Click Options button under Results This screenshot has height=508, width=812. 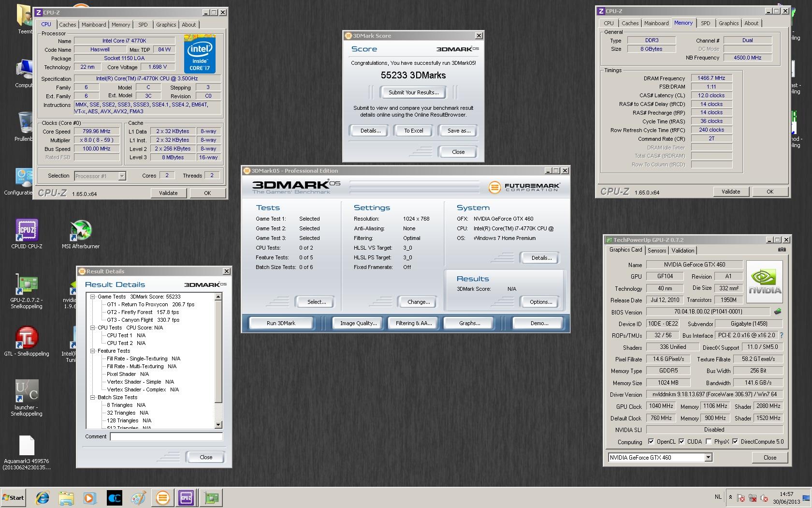pos(540,302)
